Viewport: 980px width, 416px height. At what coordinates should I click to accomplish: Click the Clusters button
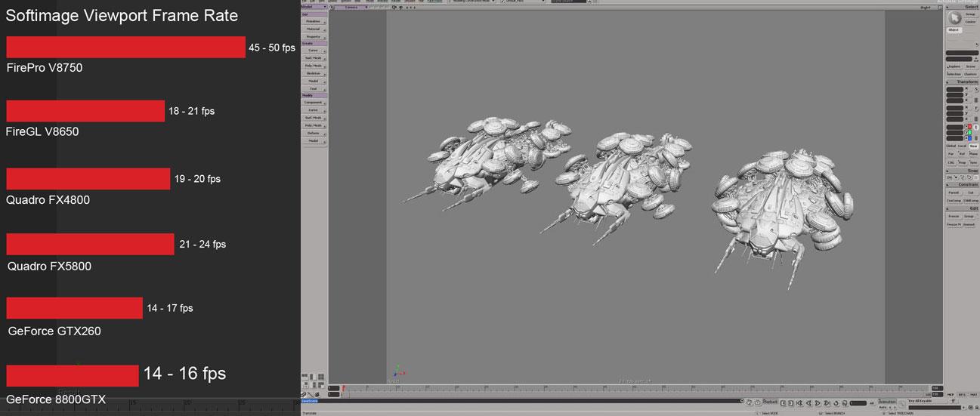click(x=971, y=73)
